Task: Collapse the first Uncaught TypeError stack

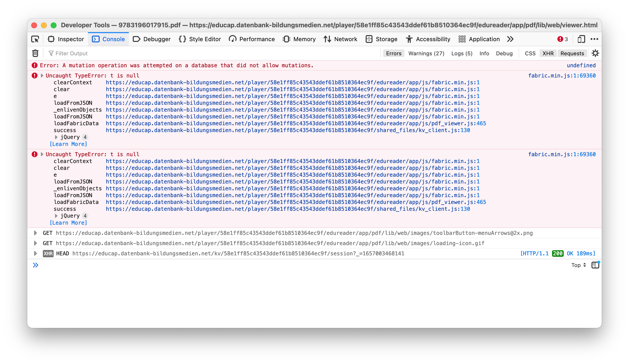Action: [42, 76]
